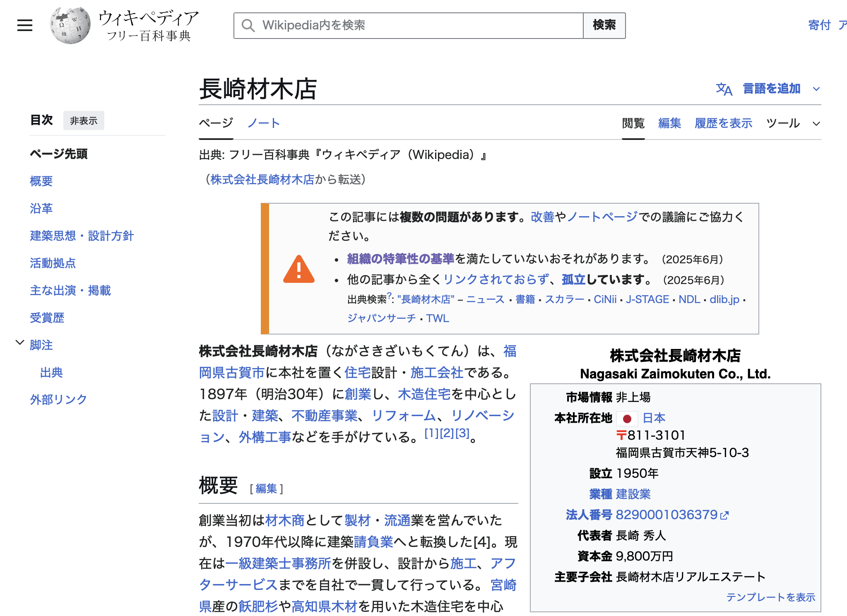
Task: Open the J-STAGE source search link
Action: point(647,300)
